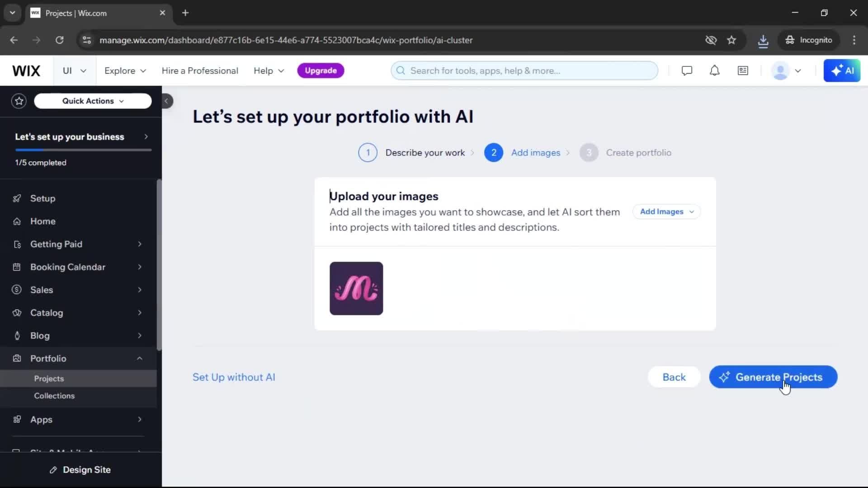Image resolution: width=868 pixels, height=488 pixels.
Task: Open the news feed icon beside the bell
Action: point(743,70)
